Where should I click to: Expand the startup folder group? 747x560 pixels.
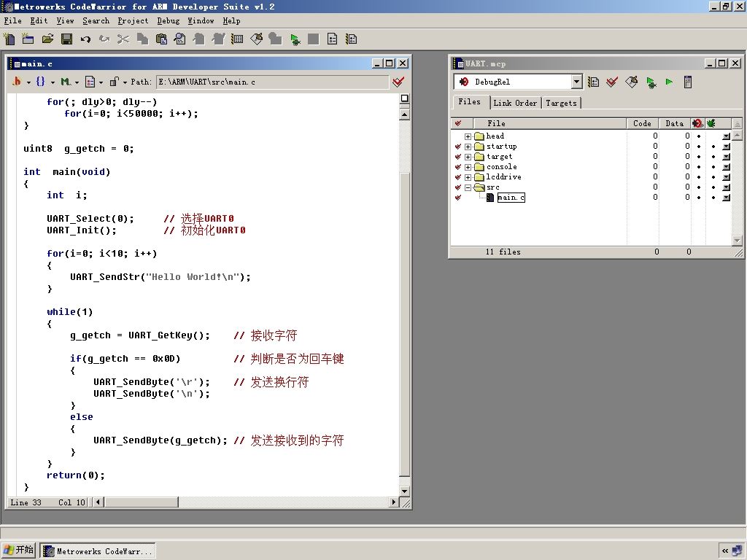tap(468, 147)
